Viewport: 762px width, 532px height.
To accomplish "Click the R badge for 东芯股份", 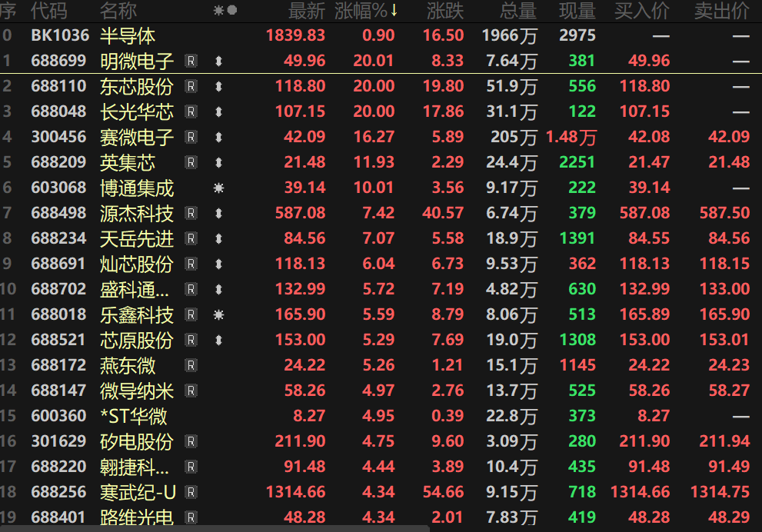I will pos(191,86).
